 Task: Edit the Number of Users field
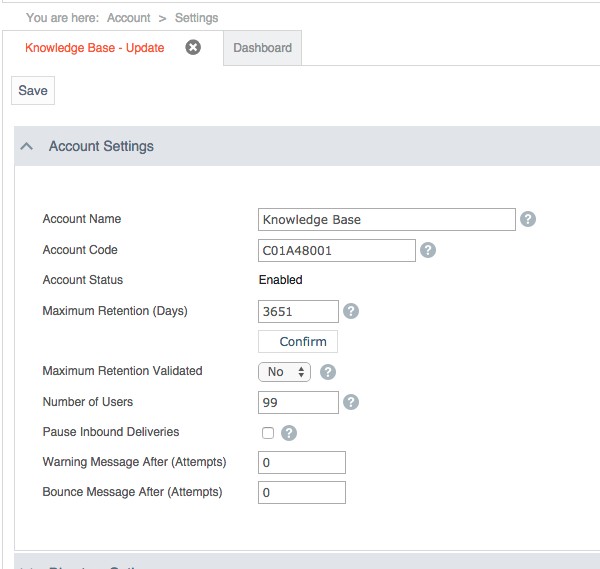click(298, 402)
